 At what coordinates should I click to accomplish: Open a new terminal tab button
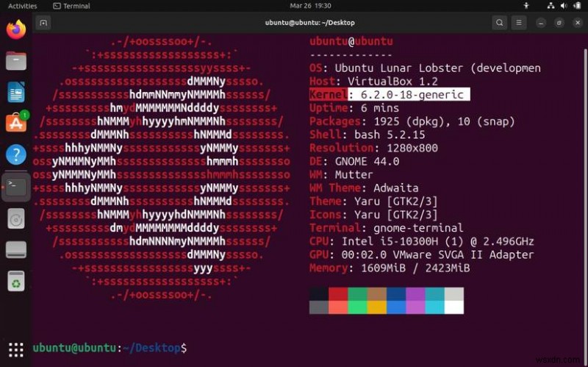[43, 23]
